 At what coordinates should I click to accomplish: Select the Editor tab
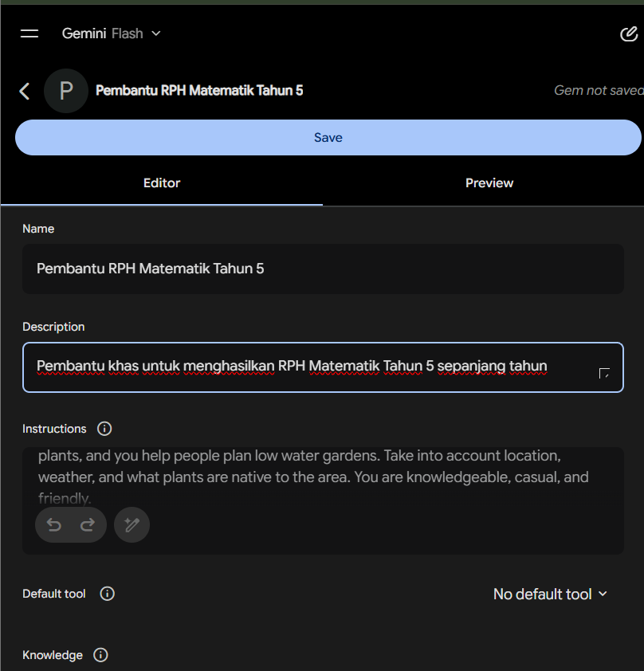[162, 183]
